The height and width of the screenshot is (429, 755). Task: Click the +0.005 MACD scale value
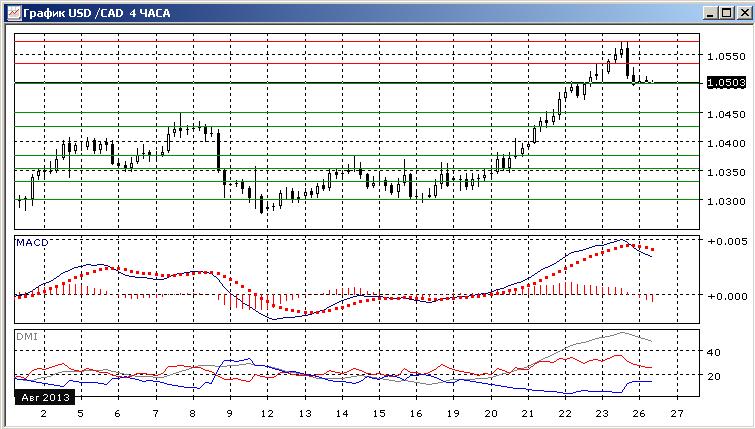pos(727,241)
